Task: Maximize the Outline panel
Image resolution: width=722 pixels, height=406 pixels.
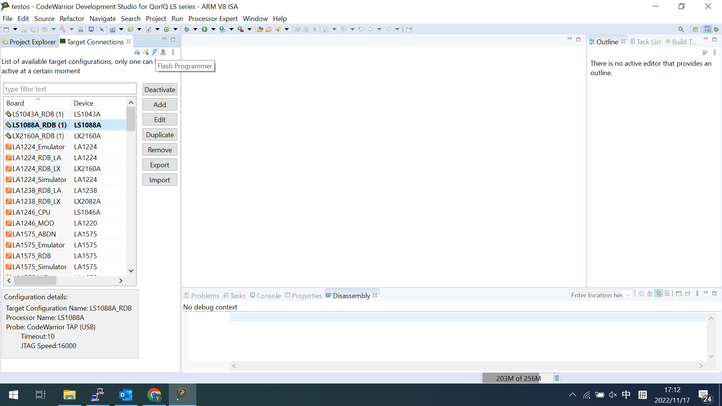Action: coord(715,40)
